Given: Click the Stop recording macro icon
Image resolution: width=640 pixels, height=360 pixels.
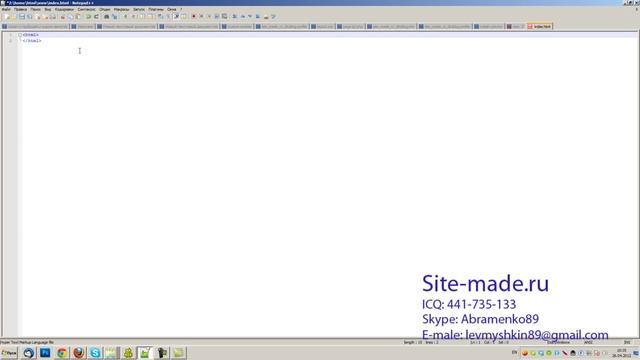Looking at the screenshot, I should pos(201,16).
